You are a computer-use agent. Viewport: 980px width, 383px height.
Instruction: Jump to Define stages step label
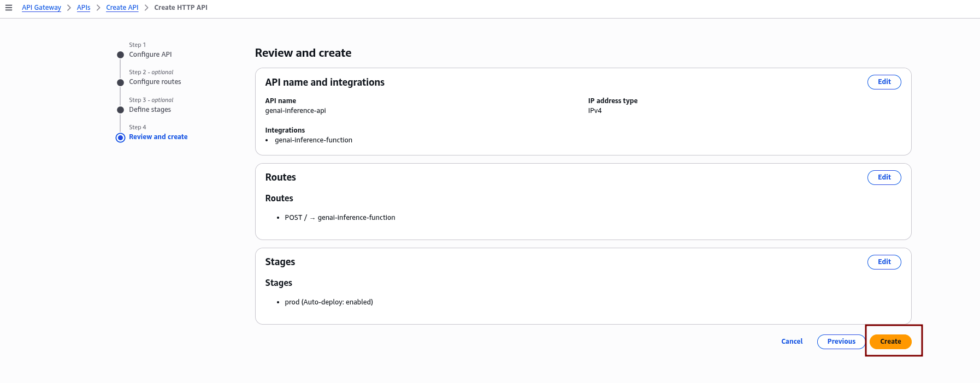point(150,110)
